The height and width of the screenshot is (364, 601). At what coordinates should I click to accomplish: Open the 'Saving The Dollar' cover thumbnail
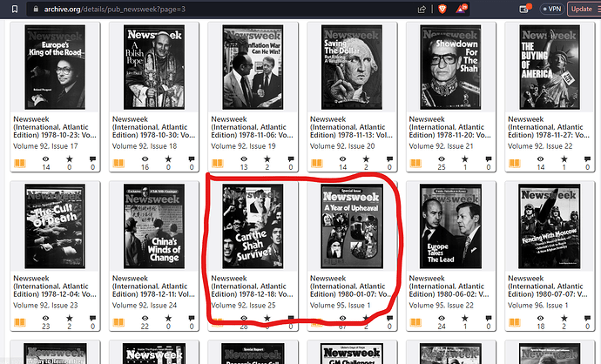coord(352,67)
